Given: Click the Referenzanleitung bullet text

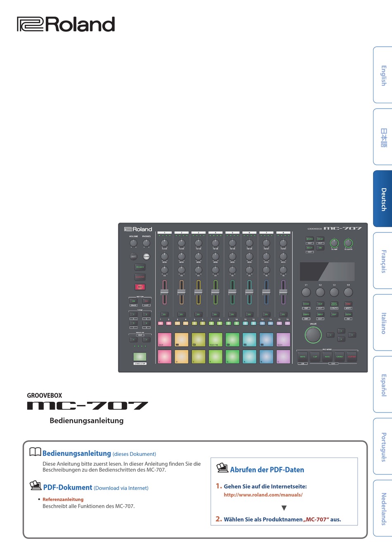Looking at the screenshot, I should [63, 499].
